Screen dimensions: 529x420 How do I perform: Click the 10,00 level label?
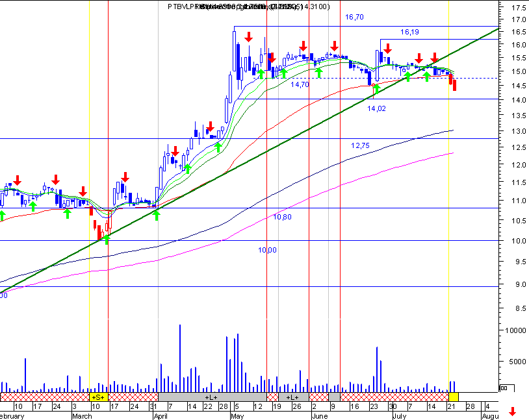pos(267,250)
